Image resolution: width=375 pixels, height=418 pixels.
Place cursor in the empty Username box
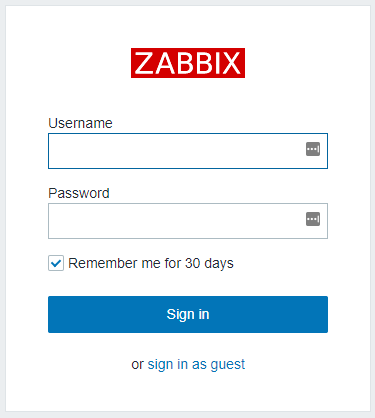click(x=188, y=151)
